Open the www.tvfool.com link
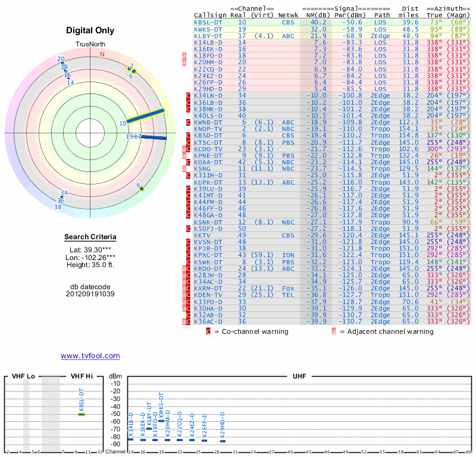 click(x=90, y=356)
